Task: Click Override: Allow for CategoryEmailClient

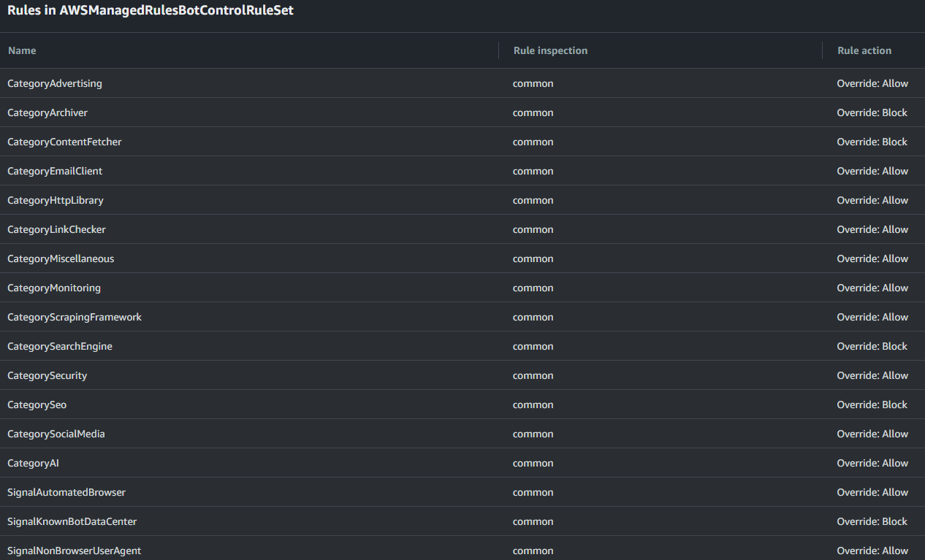Action: coord(872,171)
